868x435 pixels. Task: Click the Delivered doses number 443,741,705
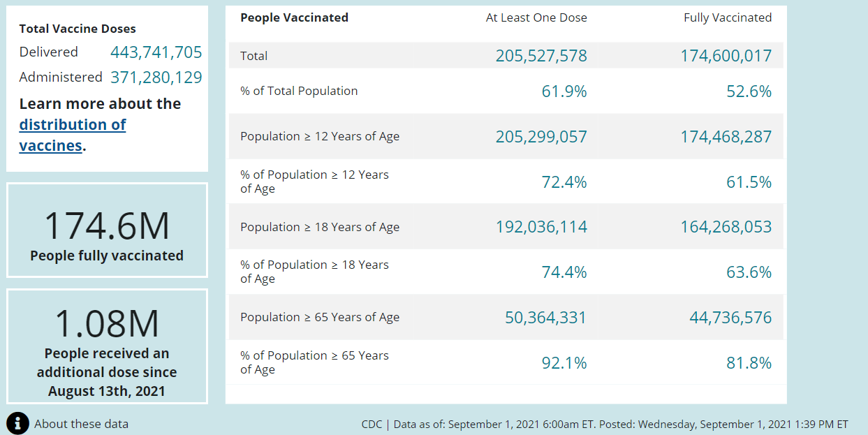(156, 52)
